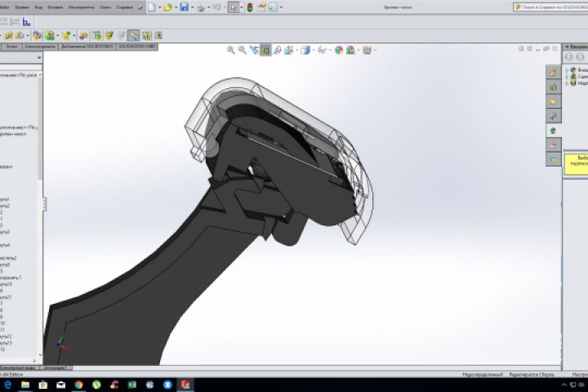Image resolution: width=588 pixels, height=392 pixels.
Task: Open dropdown arrow next to Save icon
Action: click(192, 7)
